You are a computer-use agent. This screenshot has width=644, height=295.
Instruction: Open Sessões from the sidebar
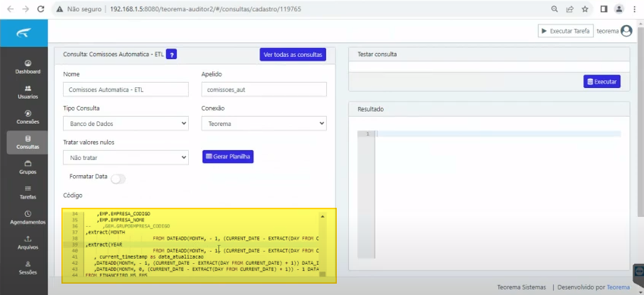27,268
